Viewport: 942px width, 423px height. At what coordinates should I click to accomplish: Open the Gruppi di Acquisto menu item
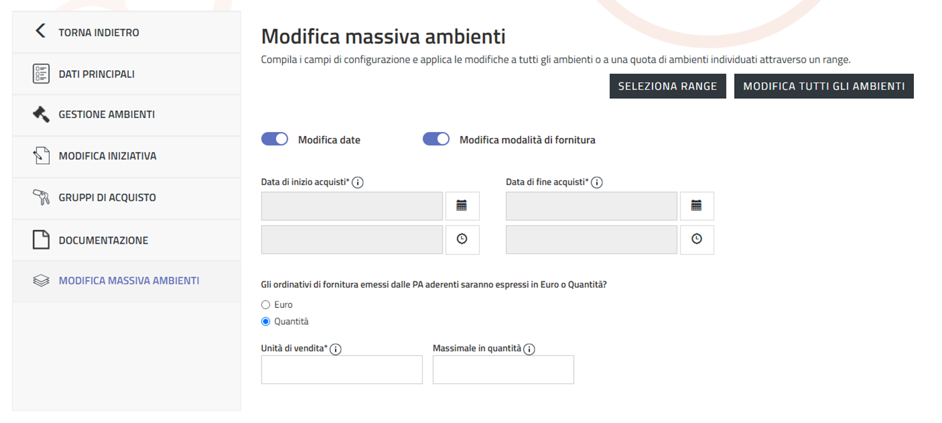coord(107,198)
